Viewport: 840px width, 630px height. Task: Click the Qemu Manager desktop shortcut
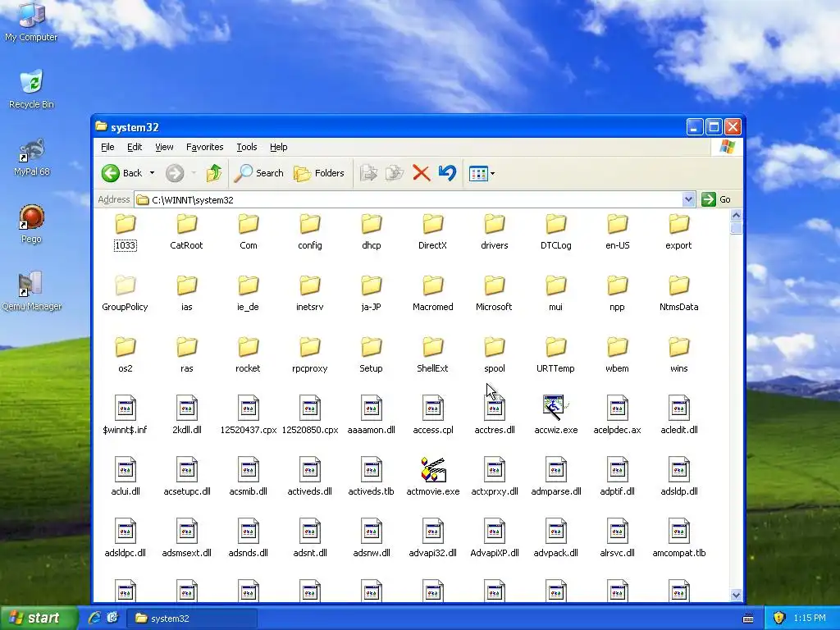[x=31, y=291]
